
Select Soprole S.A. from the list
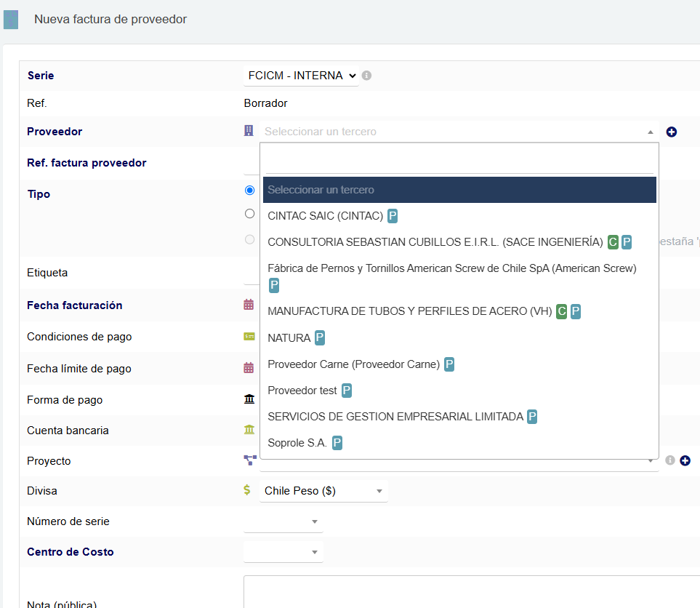[x=297, y=443]
